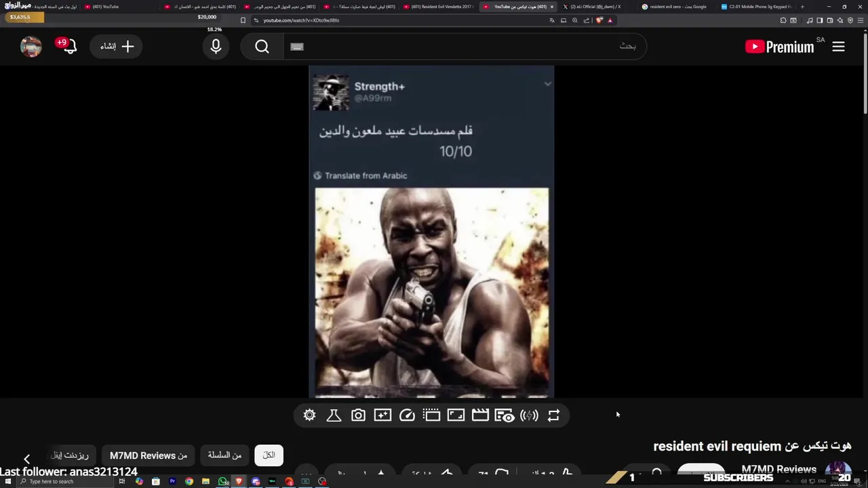Open the account avatar menu
This screenshot has height=488, width=868.
[x=31, y=47]
